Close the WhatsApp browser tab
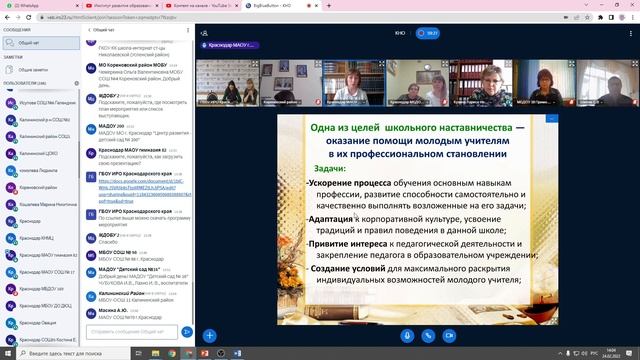The height and width of the screenshot is (360, 640). click(78, 6)
